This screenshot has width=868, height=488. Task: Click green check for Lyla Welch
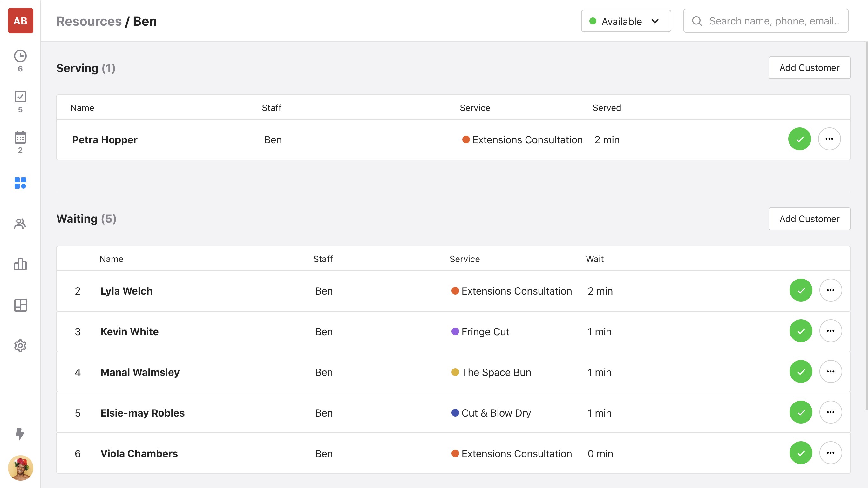(801, 290)
